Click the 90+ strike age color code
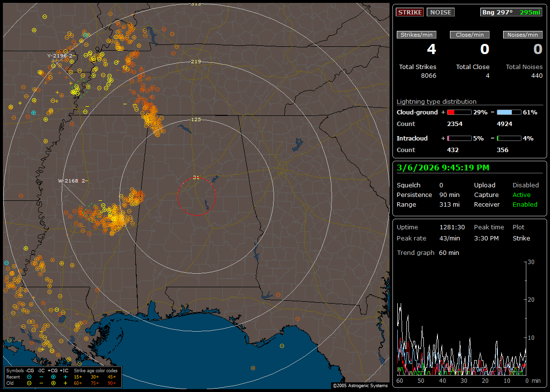This screenshot has height=392, width=550. pyautogui.click(x=112, y=383)
